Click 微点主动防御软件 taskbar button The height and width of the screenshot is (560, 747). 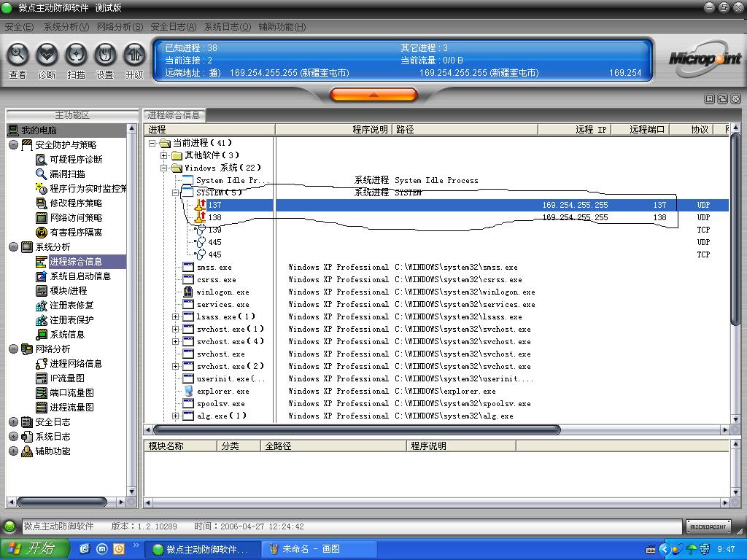203,549
